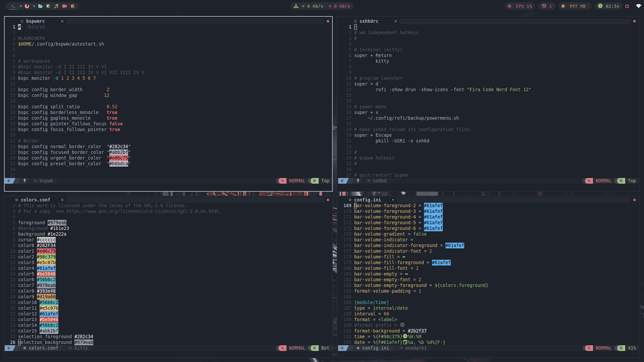This screenshot has height=362, width=644.
Task: Click the 0.52 split_ratio value
Action: click(112, 107)
